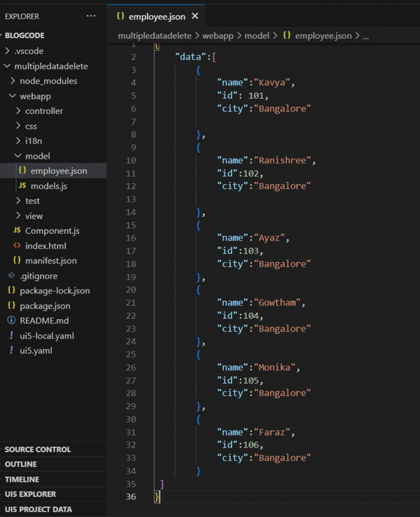The height and width of the screenshot is (517, 420).
Task: Collapse the webapp folder
Action: tap(14, 96)
